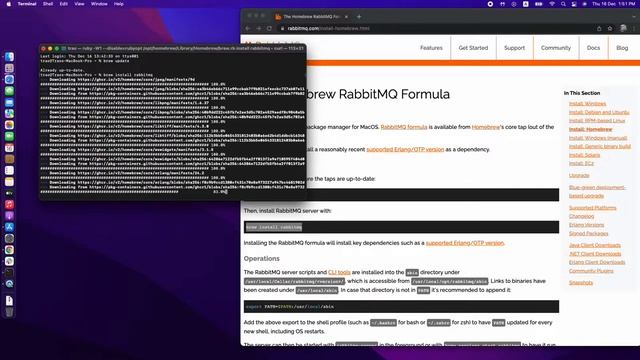Launch Safari from the Dock
Image resolution: width=640 pixels, height=360 pixels.
9,80
